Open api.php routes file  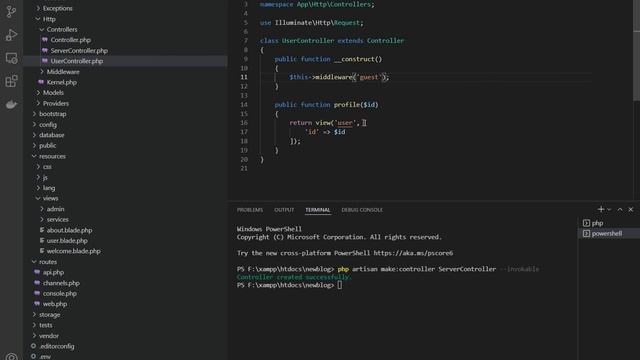[x=53, y=272]
